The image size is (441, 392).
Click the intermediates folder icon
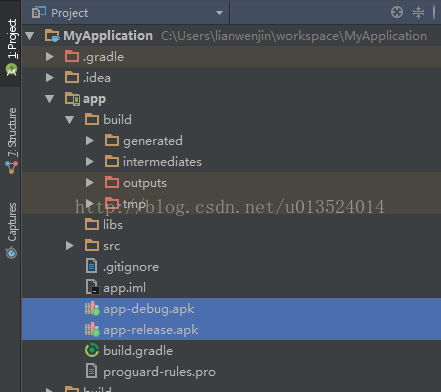coord(112,161)
